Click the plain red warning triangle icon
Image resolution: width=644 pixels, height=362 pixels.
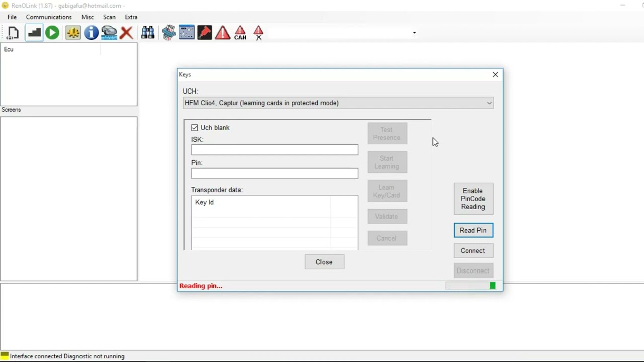pos(223,33)
